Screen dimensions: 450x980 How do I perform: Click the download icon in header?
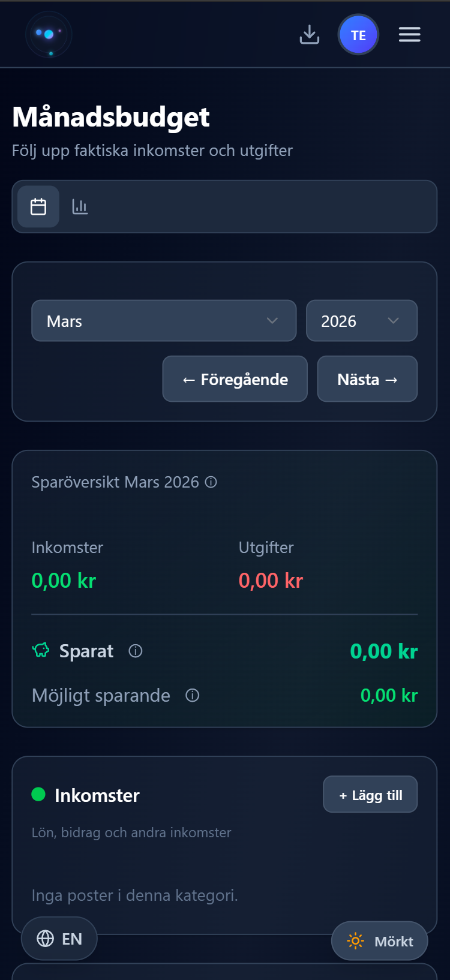point(310,35)
